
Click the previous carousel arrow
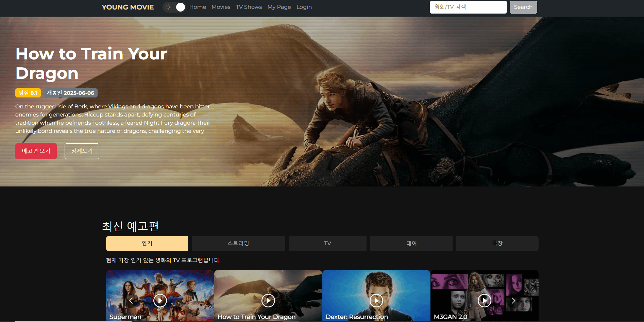point(131,301)
